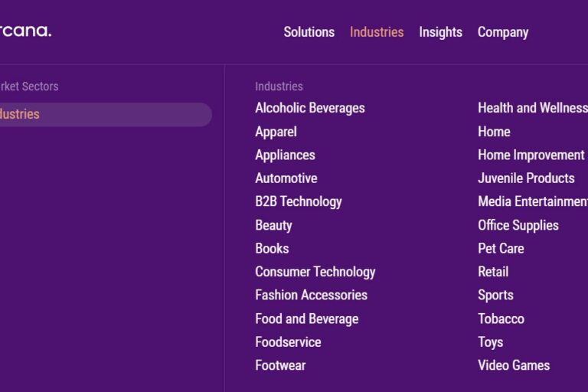Viewport: 588px width, 392px height.
Task: Open the Office Supplies link
Action: [518, 225]
